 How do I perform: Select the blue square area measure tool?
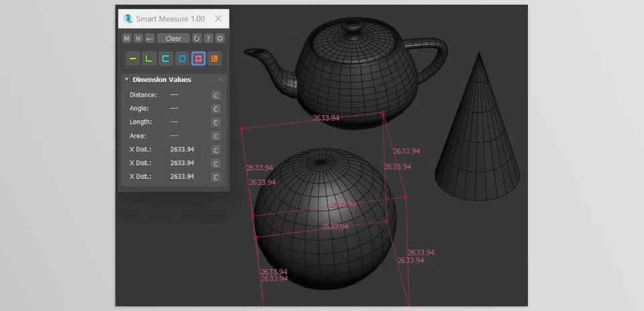(x=182, y=59)
